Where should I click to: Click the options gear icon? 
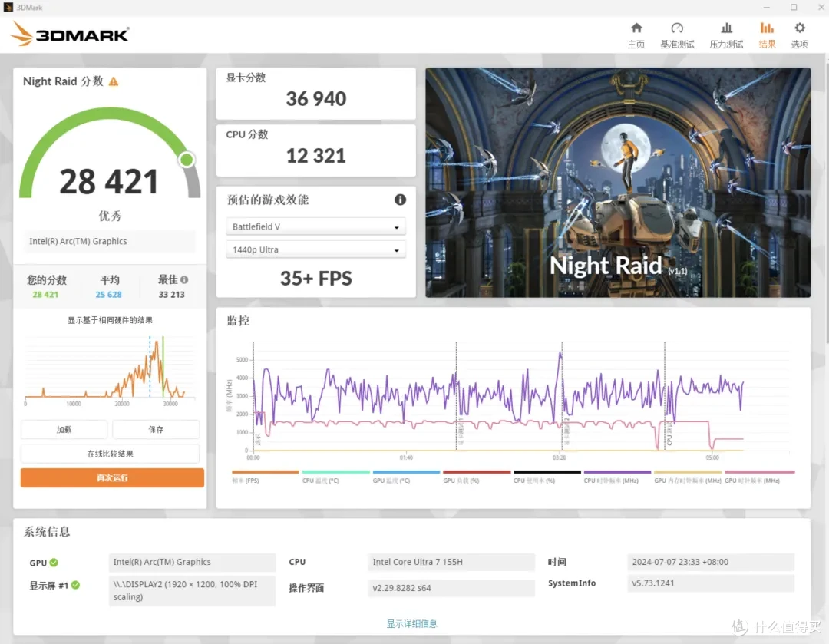pos(799,28)
